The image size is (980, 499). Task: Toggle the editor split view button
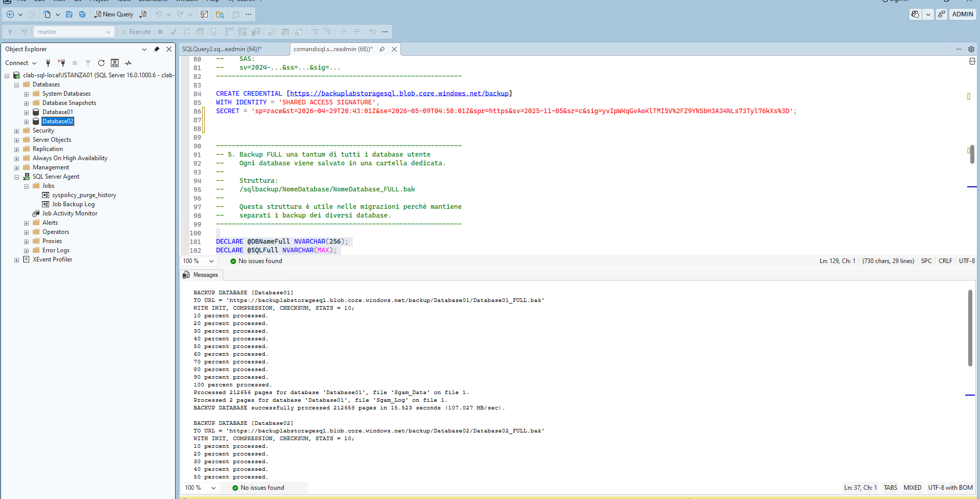click(972, 61)
